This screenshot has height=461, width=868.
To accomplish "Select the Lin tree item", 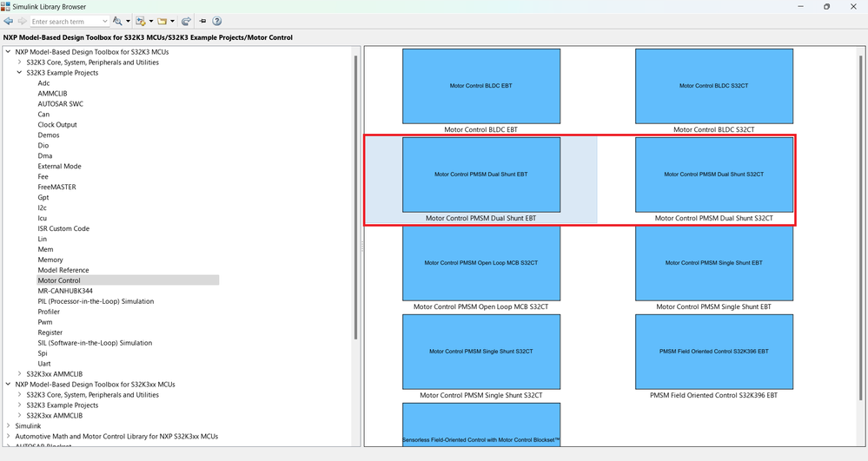I will (42, 239).
